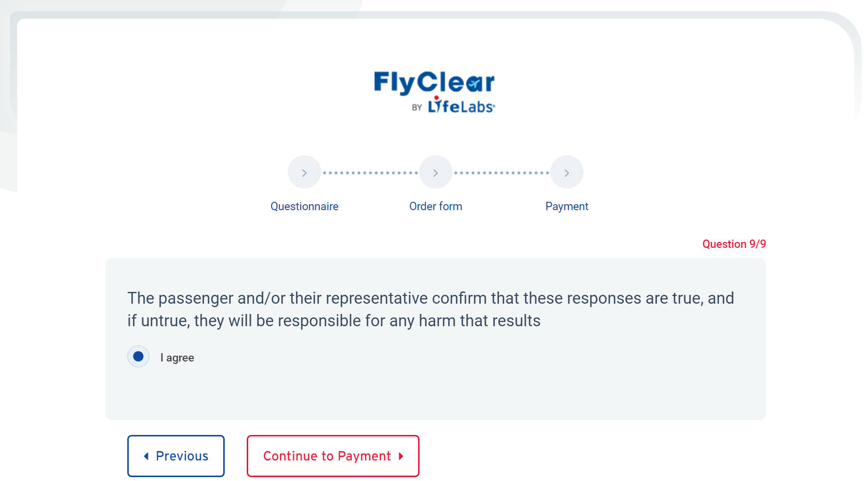The width and height of the screenshot is (868, 481).
Task: Click the FlyClear logo wordmark
Action: 434,82
